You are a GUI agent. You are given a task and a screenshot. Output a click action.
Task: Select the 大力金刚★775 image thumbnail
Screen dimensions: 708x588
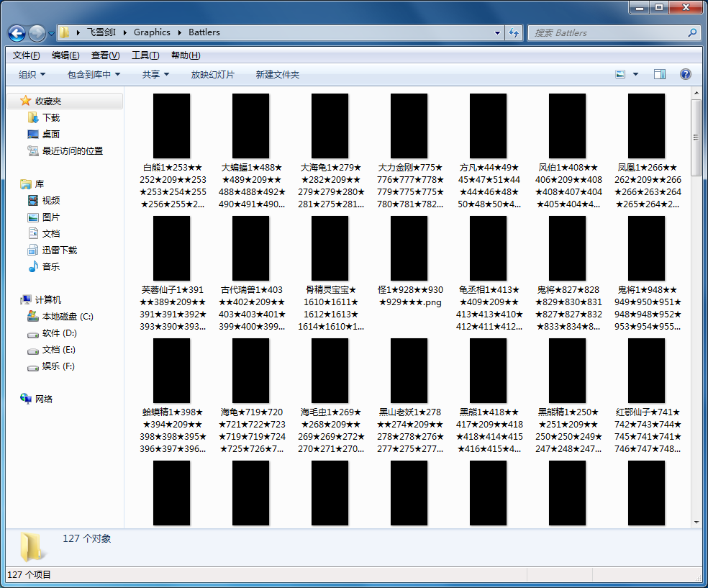point(409,126)
